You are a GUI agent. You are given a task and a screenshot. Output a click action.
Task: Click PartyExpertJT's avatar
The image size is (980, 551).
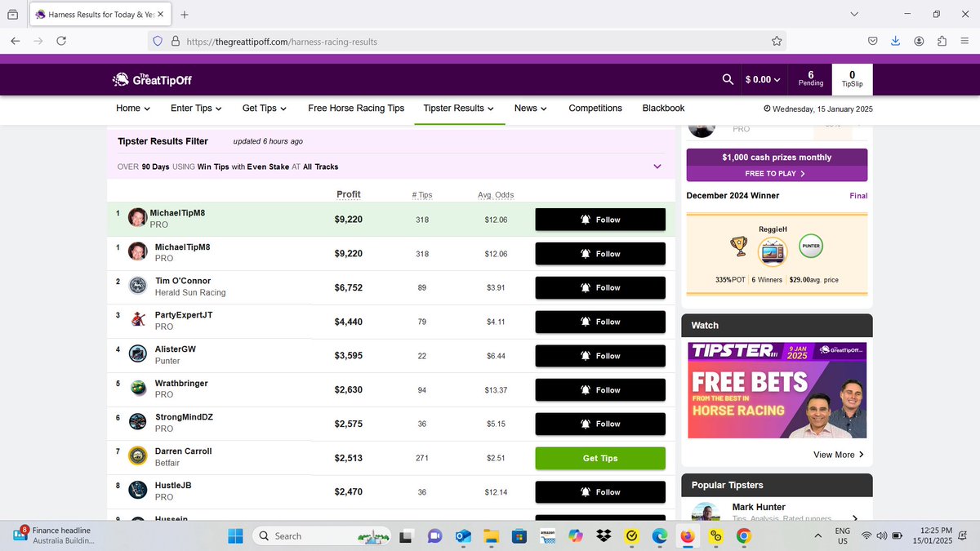139,320
